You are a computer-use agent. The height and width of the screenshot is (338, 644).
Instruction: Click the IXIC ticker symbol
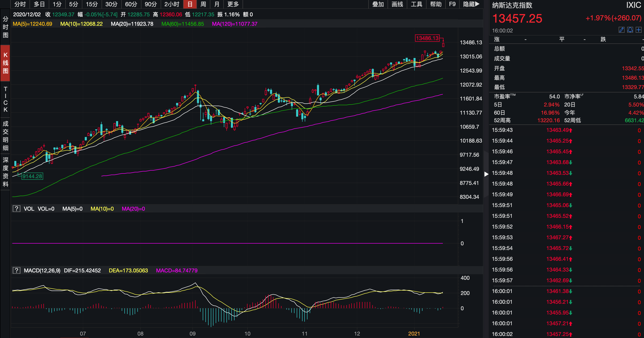point(633,5)
